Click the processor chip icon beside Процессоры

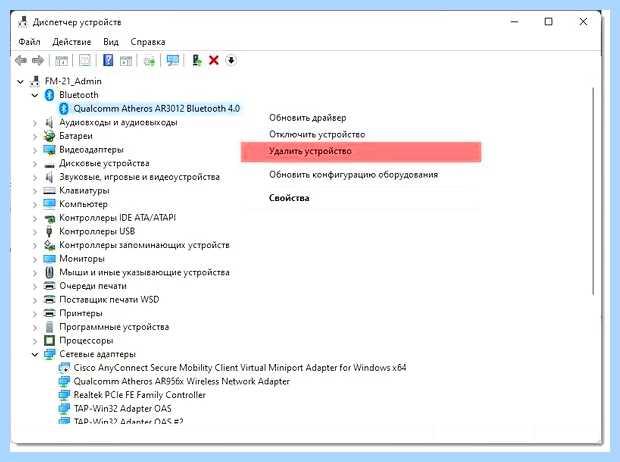coord(49,341)
